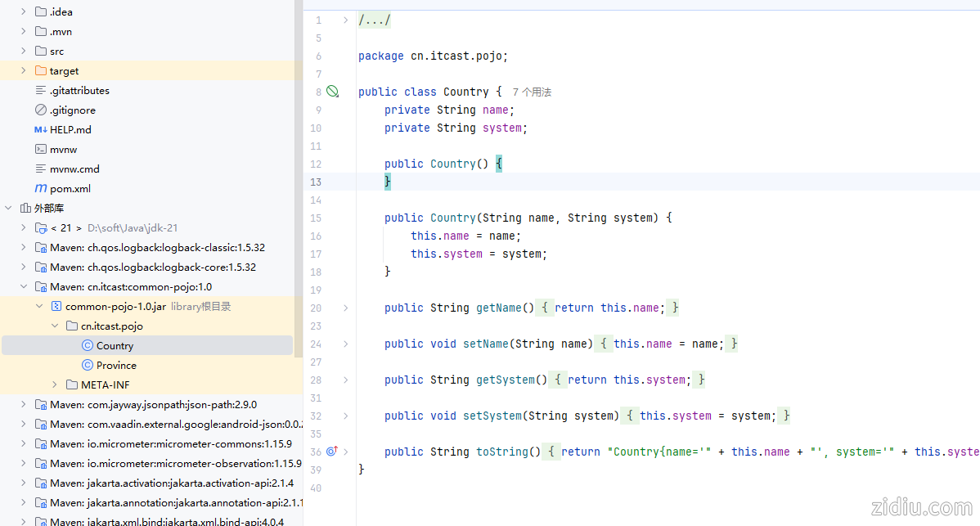980x526 pixels.
Task: Click the common-pojo-1.0.jar archive icon
Action: click(x=56, y=306)
